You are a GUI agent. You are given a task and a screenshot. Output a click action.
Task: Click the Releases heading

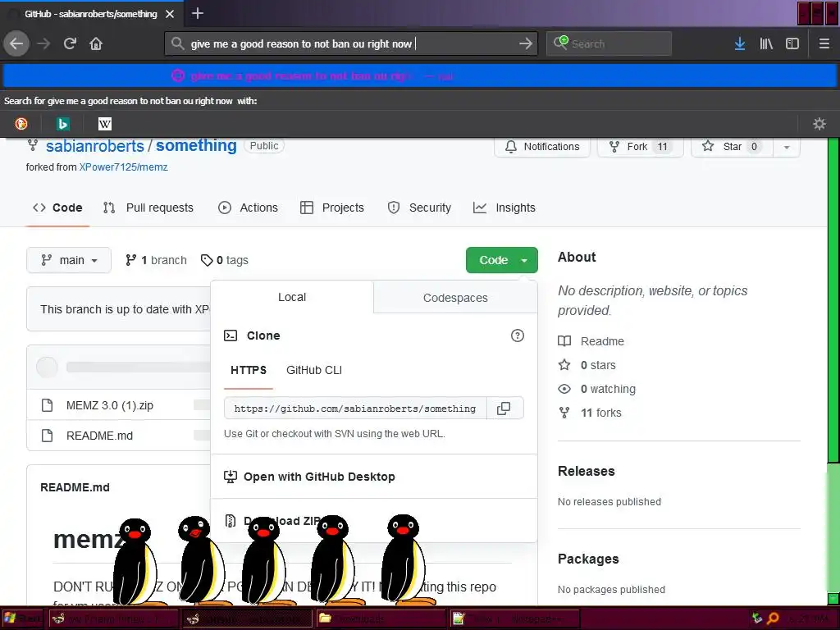coord(586,471)
